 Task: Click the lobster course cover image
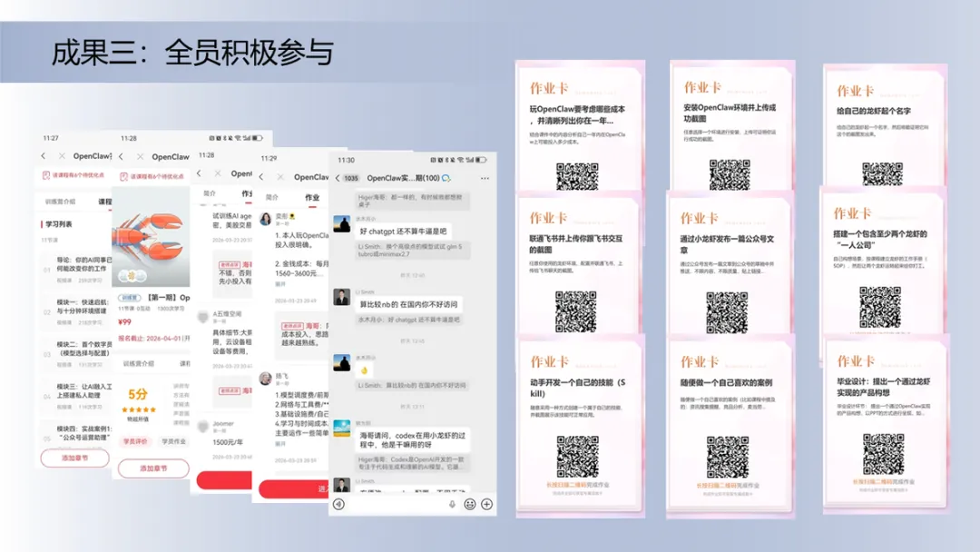point(151,237)
